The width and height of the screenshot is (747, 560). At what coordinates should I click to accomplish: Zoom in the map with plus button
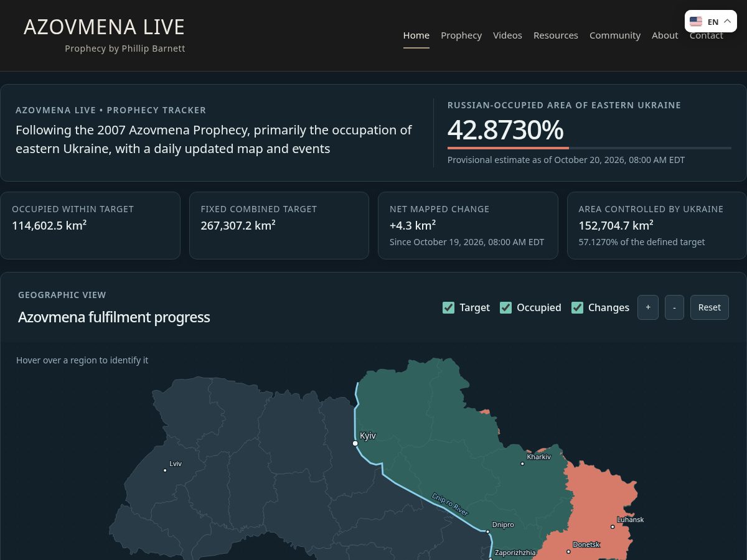pos(648,307)
